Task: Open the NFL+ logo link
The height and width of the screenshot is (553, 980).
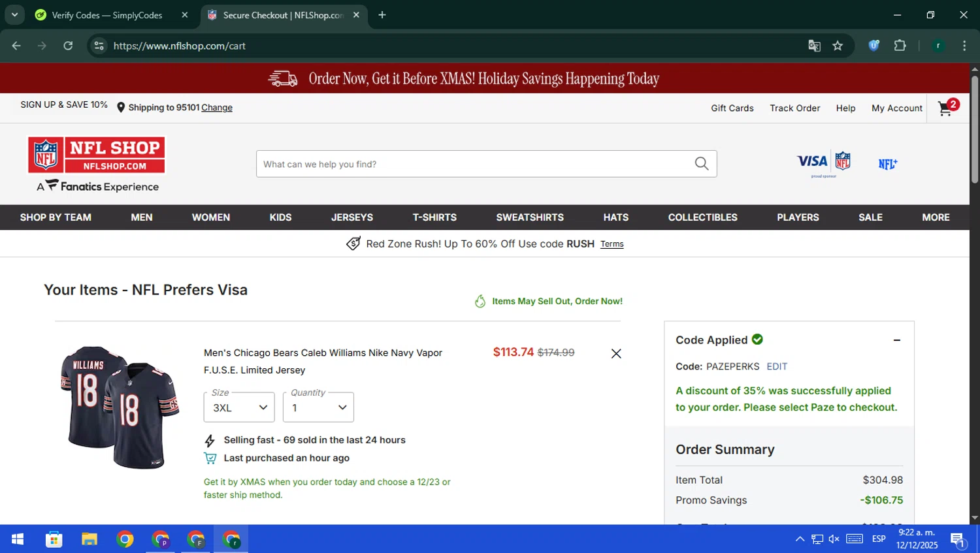Action: pyautogui.click(x=888, y=164)
